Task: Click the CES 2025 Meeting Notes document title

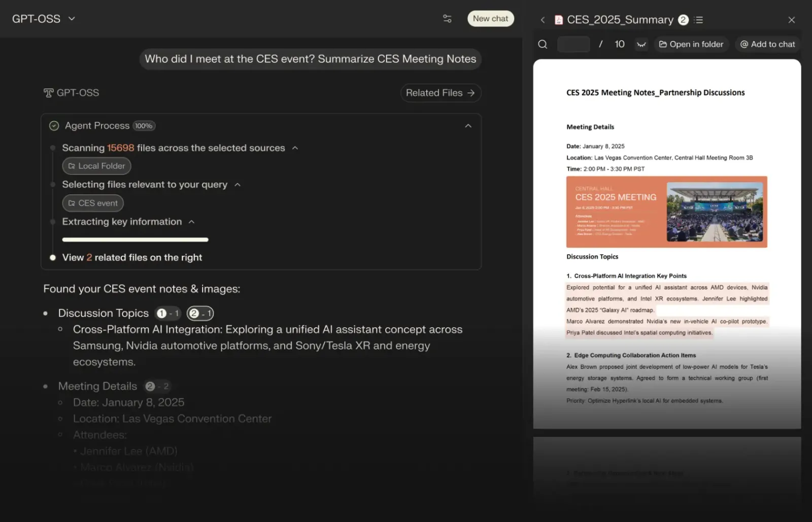Action: pyautogui.click(x=655, y=92)
